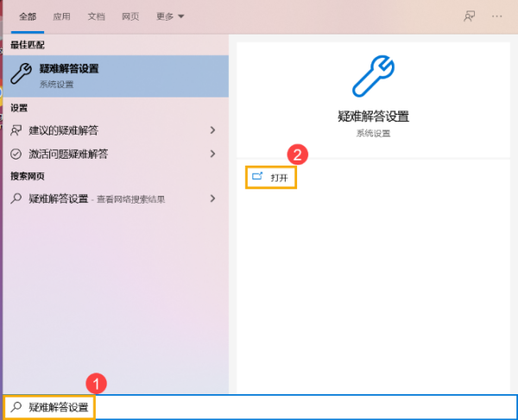Expand arrow for web search result
518x420 pixels.
(212, 198)
